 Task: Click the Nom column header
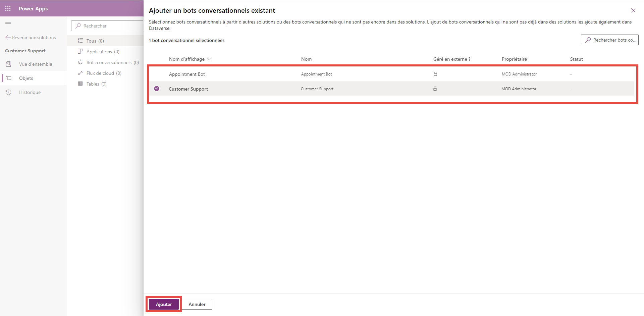(x=306, y=59)
